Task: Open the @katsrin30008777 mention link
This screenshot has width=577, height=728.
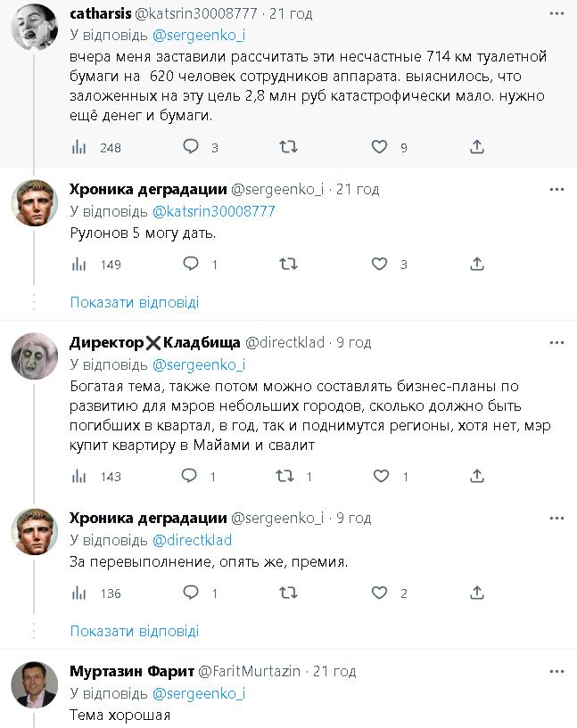Action: pyautogui.click(x=214, y=211)
